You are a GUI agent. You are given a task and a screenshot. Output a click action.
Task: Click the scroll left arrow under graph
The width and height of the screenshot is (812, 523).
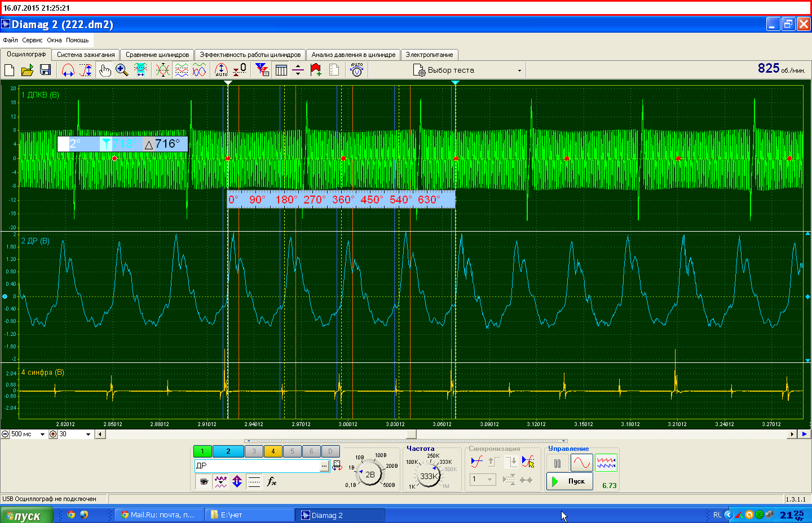pyautogui.click(x=100, y=434)
